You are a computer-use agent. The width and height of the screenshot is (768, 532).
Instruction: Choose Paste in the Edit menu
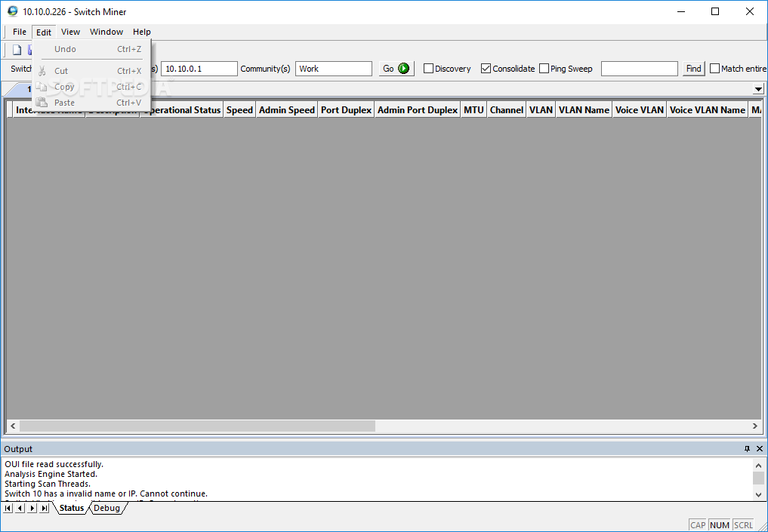(91, 103)
